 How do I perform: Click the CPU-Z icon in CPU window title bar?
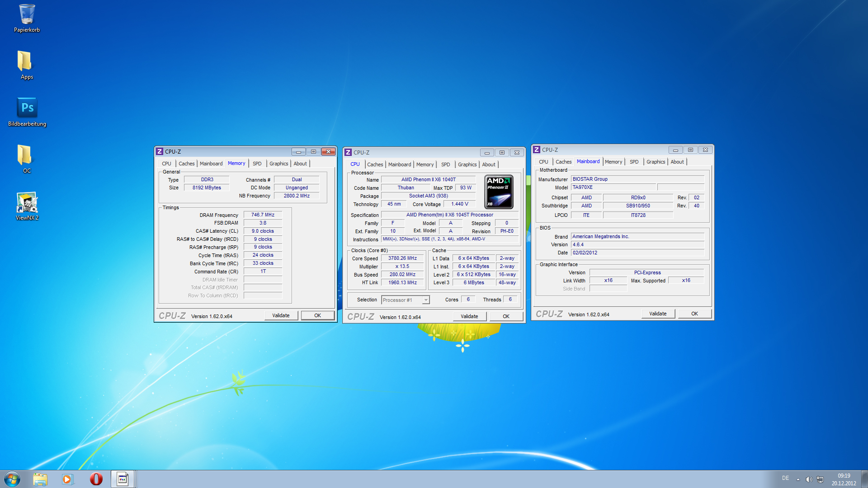[348, 152]
